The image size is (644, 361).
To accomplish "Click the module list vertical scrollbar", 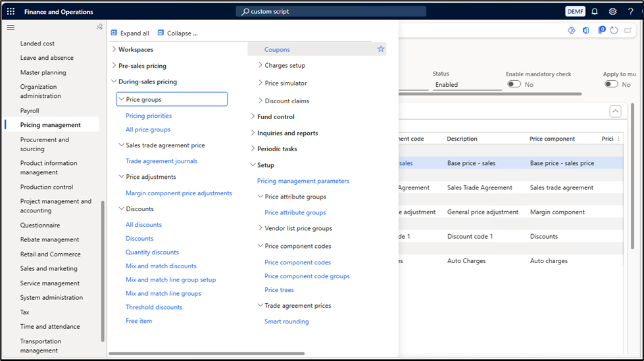I will [103, 271].
